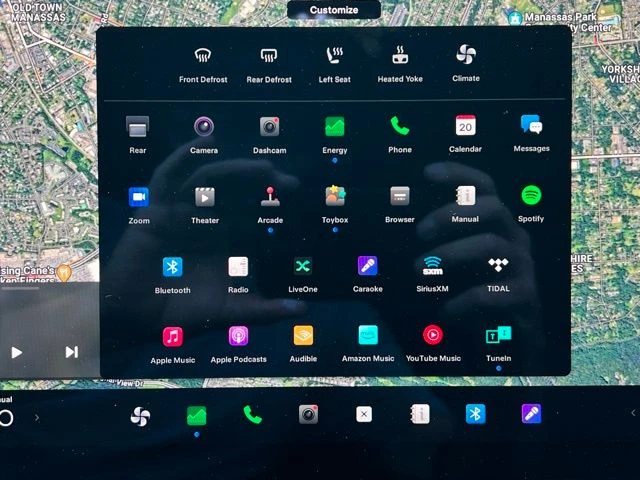Launch the Zoom app
The image size is (640, 480).
pyautogui.click(x=139, y=205)
